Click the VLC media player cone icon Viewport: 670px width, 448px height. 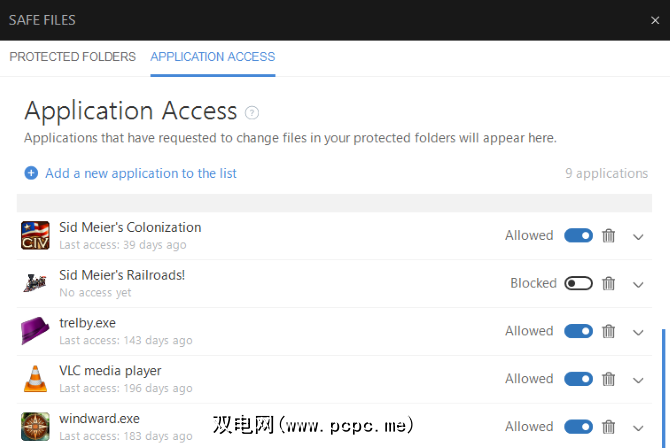coord(35,379)
